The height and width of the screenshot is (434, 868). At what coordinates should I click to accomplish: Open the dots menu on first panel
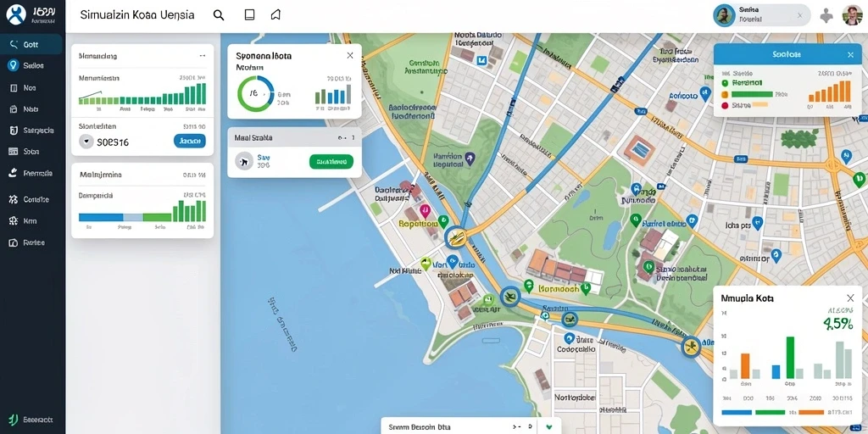pos(202,56)
